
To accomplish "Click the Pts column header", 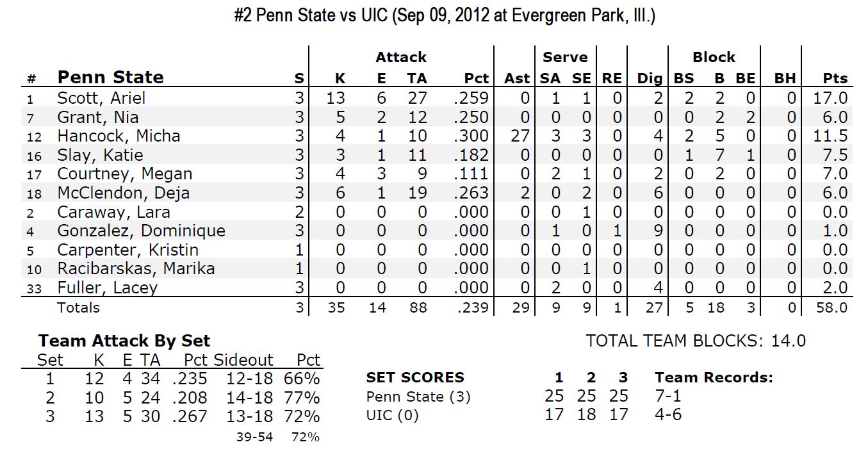I will (x=835, y=78).
